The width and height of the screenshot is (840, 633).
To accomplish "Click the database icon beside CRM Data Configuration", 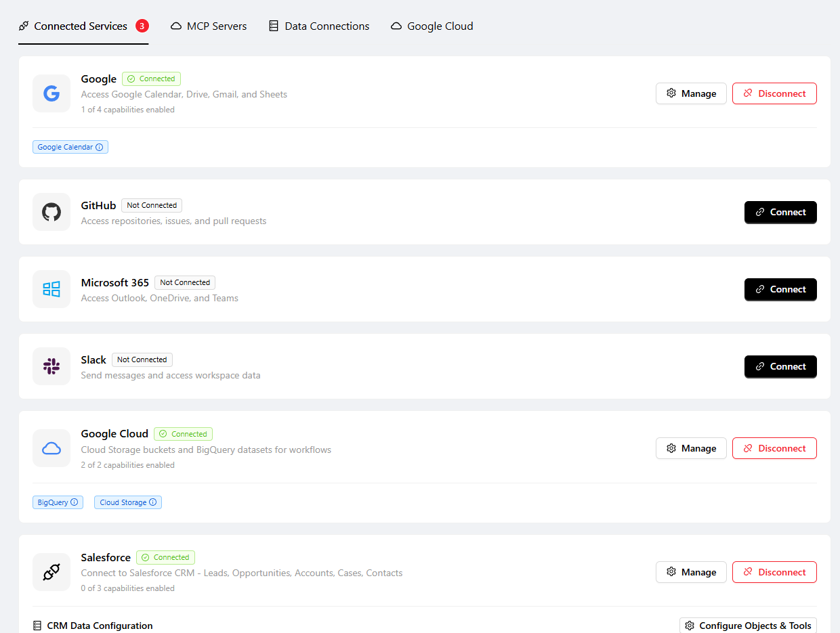I will tap(37, 626).
